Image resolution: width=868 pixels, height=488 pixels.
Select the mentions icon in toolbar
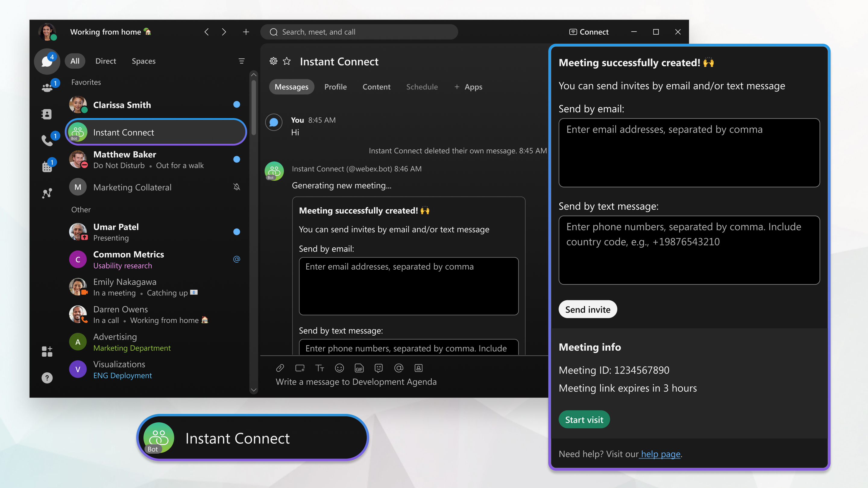(x=398, y=368)
